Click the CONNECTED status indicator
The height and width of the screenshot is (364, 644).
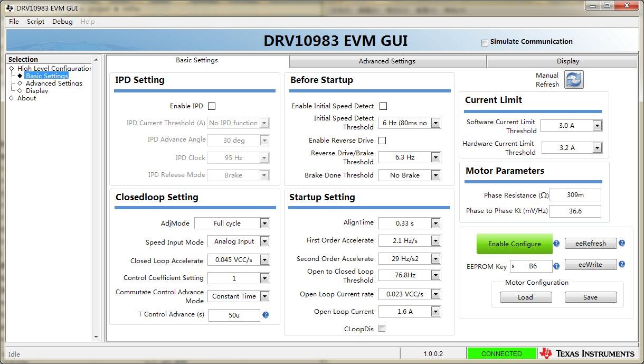point(501,353)
